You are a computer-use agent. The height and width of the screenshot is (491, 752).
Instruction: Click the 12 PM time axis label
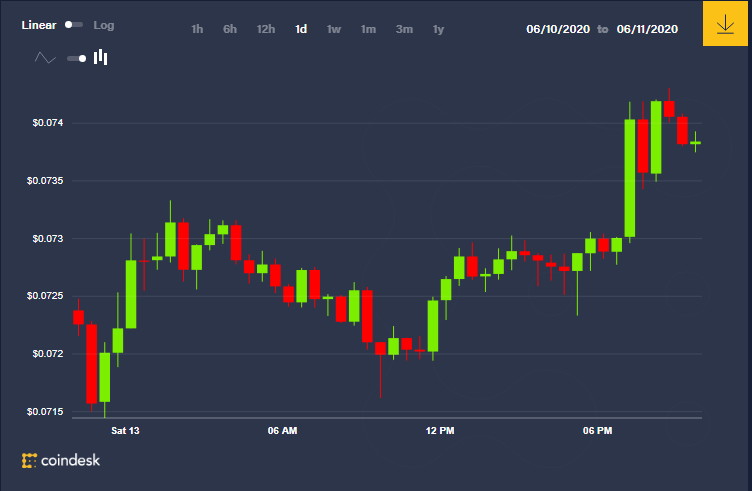(x=440, y=431)
